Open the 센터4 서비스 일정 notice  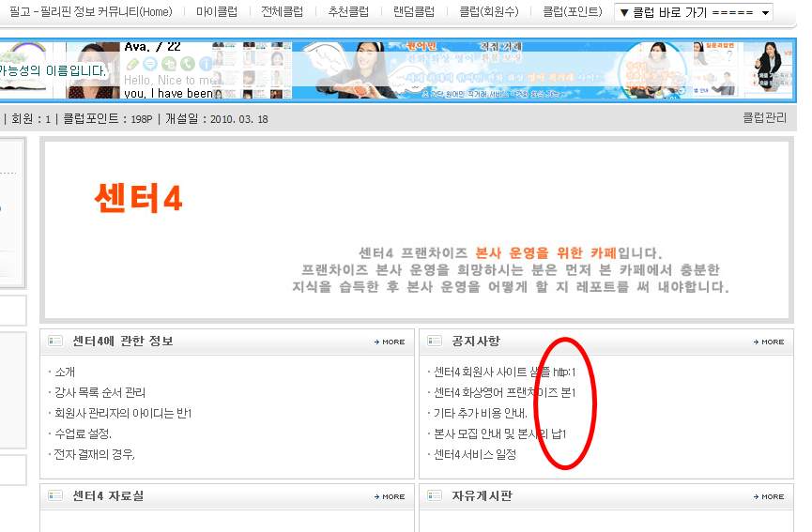(x=475, y=455)
